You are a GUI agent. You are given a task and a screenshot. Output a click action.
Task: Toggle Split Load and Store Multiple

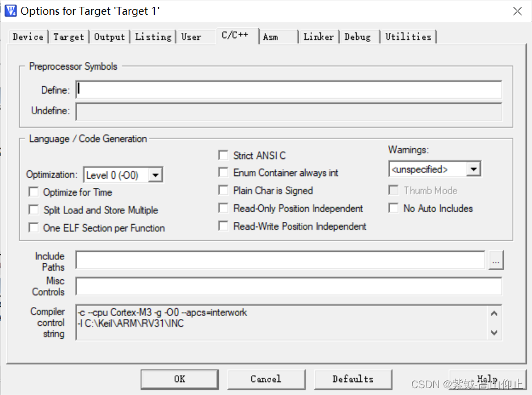click(33, 209)
